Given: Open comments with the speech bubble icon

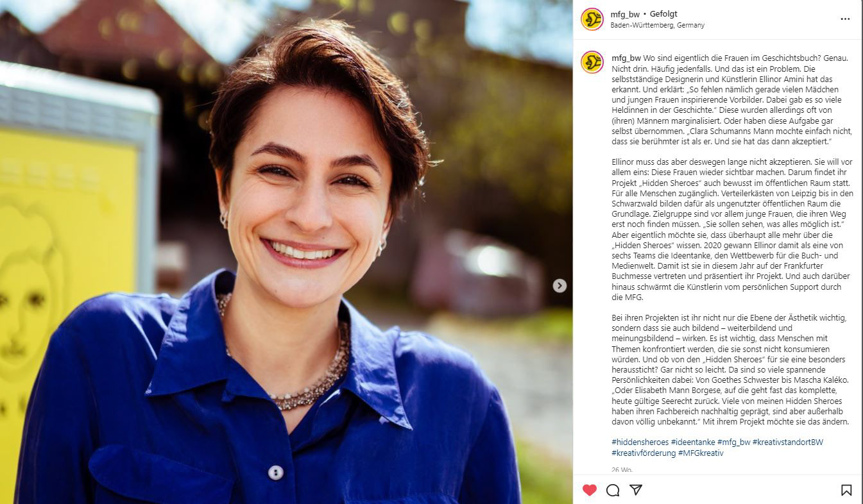Looking at the screenshot, I should [x=613, y=490].
